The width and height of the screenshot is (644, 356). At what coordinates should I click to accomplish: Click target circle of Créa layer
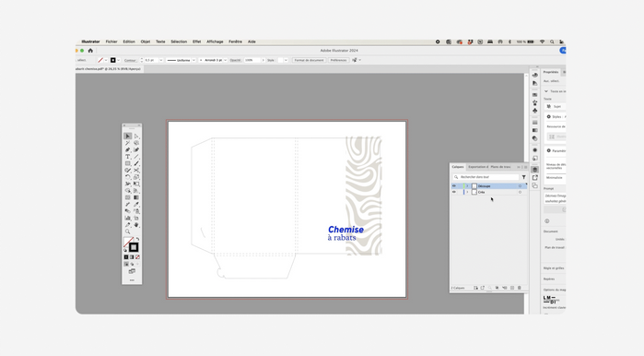520,192
